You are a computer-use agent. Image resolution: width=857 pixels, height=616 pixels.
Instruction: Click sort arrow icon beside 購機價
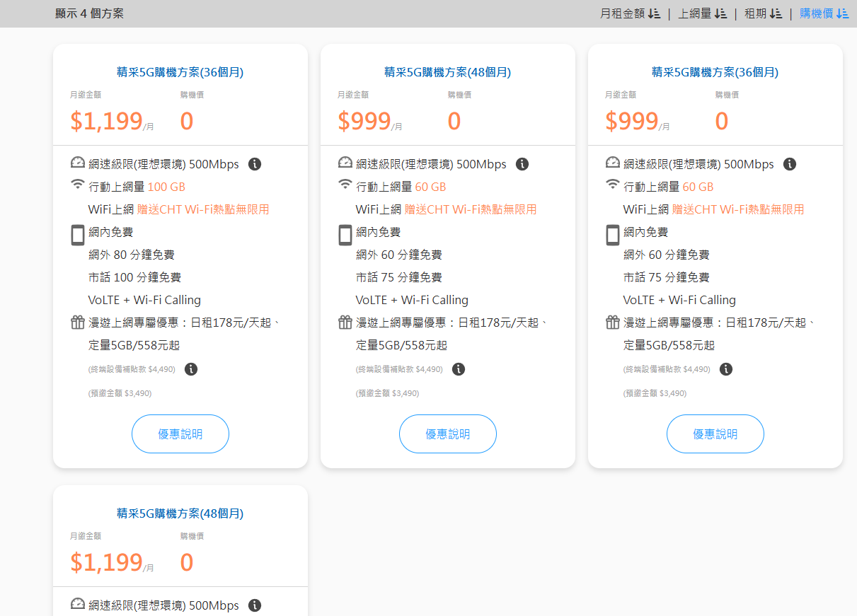[x=842, y=13]
